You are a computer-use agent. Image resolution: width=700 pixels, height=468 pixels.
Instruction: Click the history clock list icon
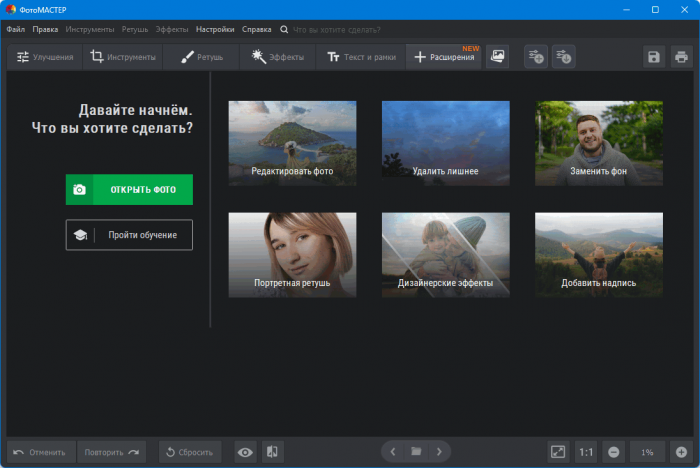[x=564, y=57]
